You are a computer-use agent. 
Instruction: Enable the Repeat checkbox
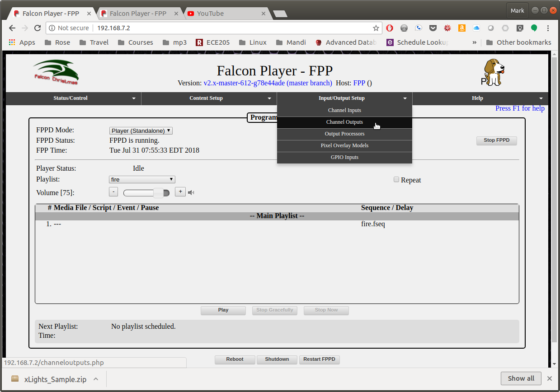tap(396, 179)
